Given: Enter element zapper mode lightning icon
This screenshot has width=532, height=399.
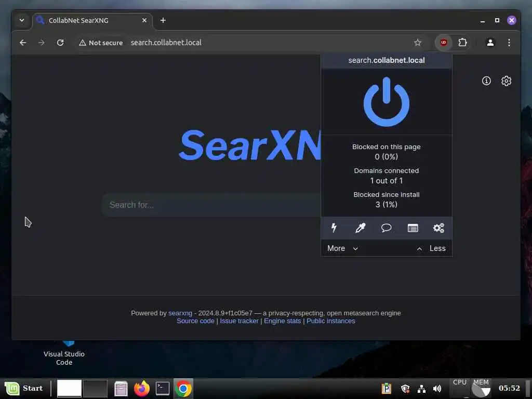Looking at the screenshot, I should click(x=334, y=228).
